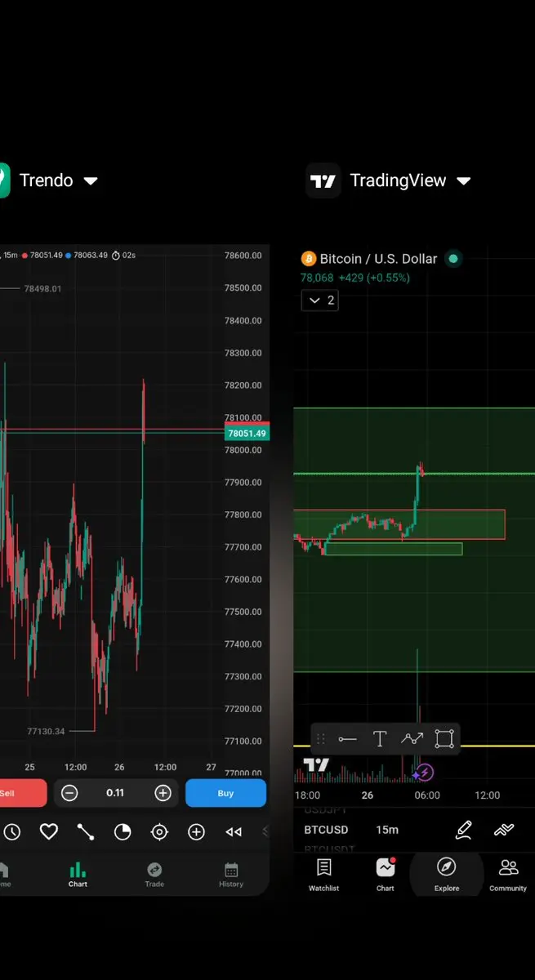535x980 pixels.
Task: Tap the 0.11 lot size field
Action: (115, 793)
